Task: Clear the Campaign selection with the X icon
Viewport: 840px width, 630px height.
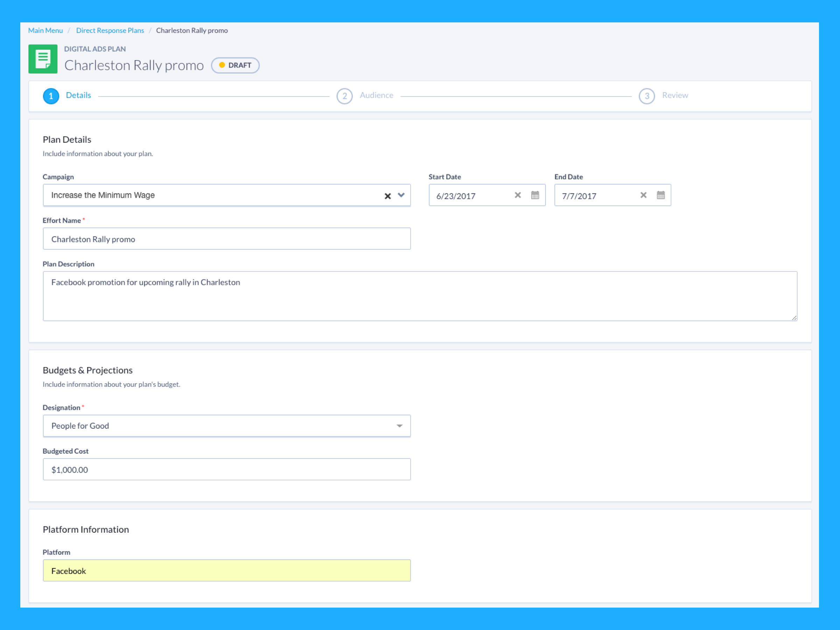Action: [387, 196]
